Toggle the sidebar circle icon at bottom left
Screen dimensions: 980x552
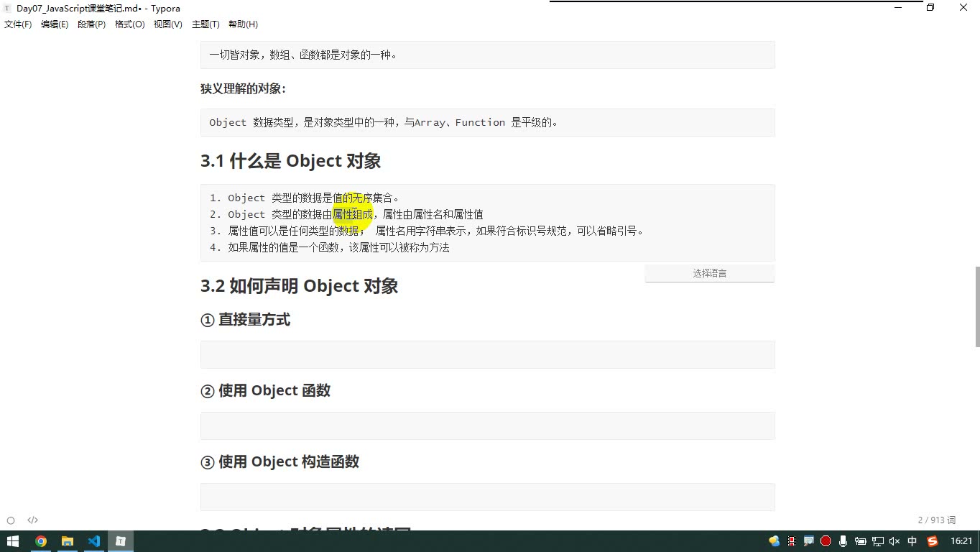tap(11, 520)
